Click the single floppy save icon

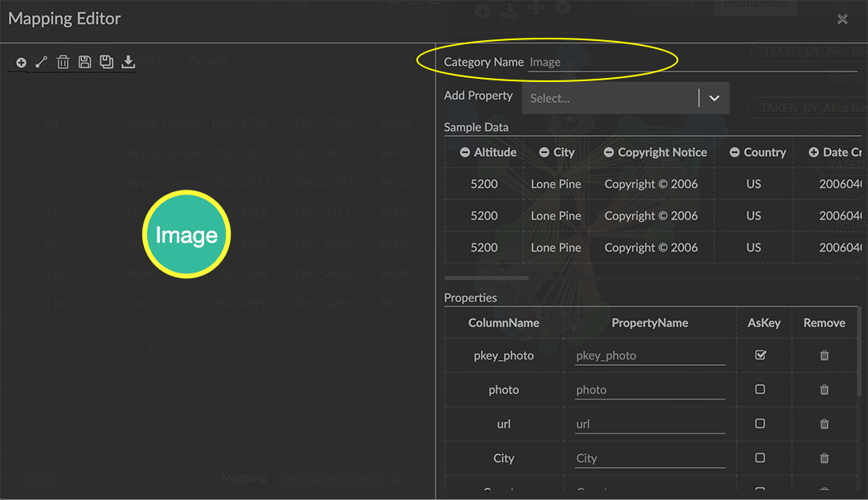tap(84, 62)
